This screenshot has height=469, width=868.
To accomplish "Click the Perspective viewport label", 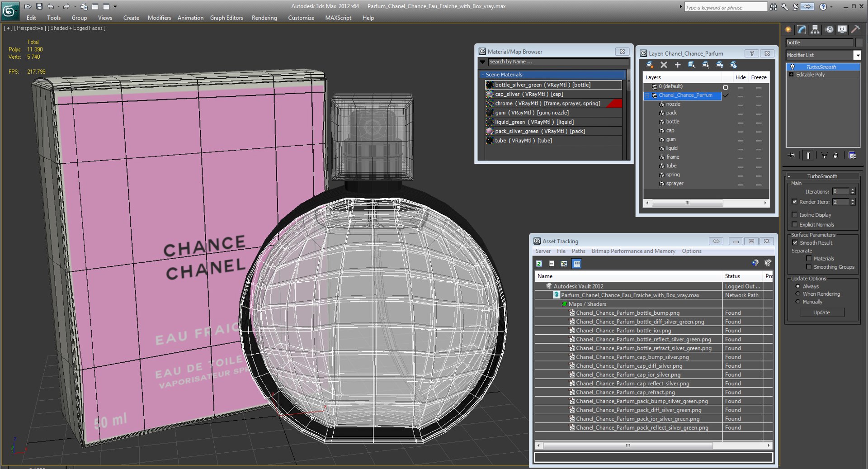I will point(30,28).
